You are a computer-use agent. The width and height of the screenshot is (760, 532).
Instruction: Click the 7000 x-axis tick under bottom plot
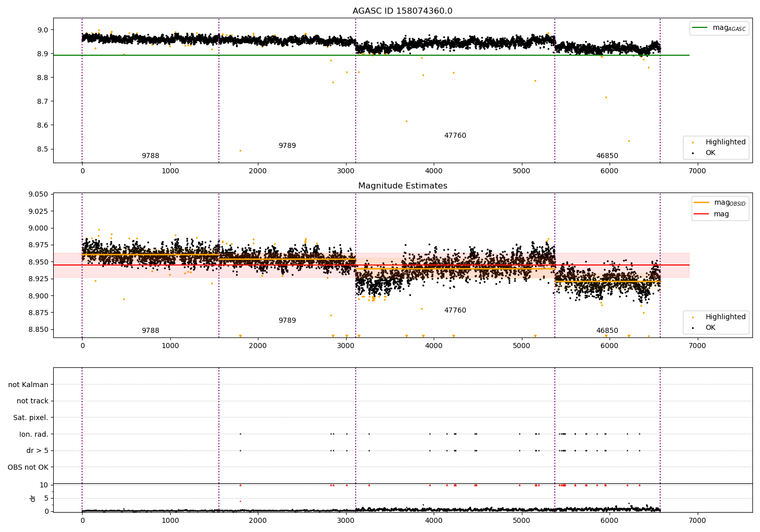(698, 520)
